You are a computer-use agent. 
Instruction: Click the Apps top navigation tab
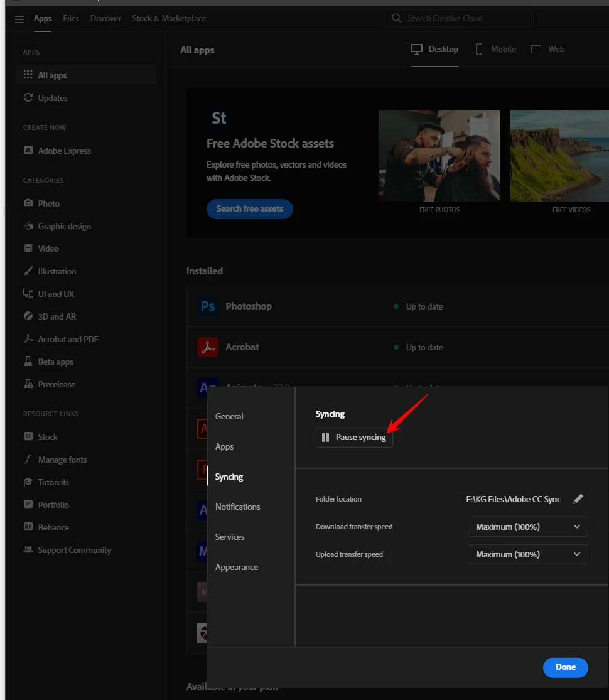click(43, 18)
